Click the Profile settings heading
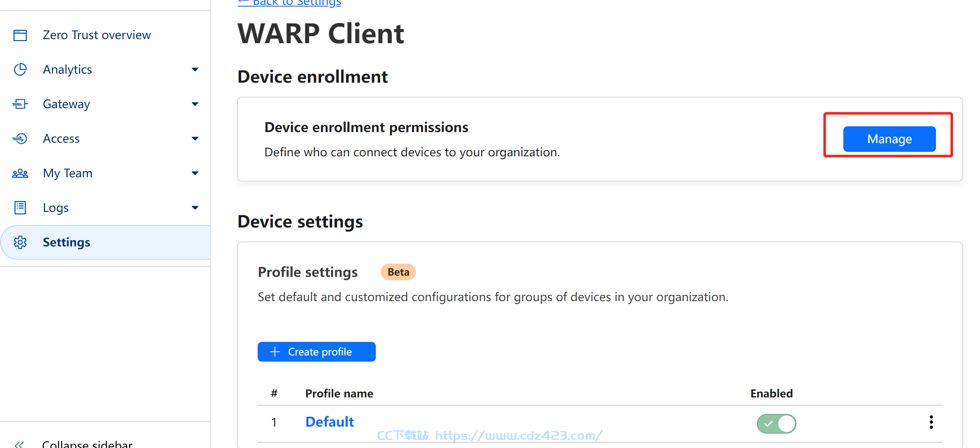The height and width of the screenshot is (448, 980). [307, 272]
